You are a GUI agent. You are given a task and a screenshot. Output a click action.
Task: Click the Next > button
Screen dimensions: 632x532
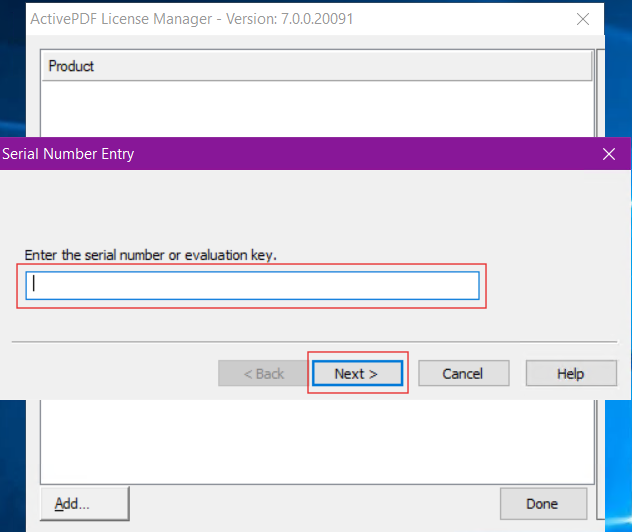tap(358, 373)
